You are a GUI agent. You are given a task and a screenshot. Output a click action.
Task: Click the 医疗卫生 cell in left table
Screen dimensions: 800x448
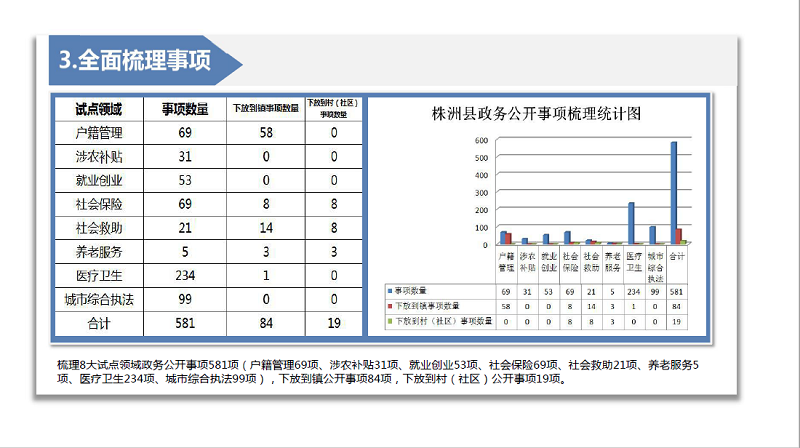pyautogui.click(x=98, y=275)
